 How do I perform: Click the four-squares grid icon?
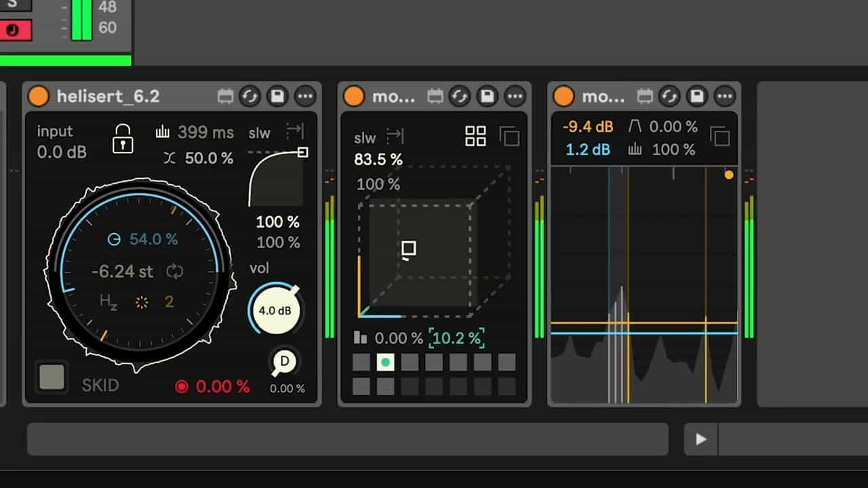475,136
